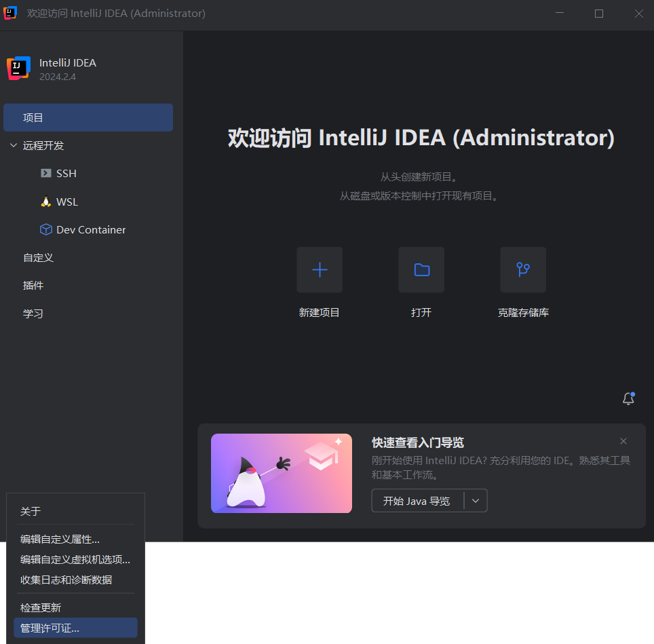654x644 pixels.
Task: Click the SSH terminal icon in sidebar
Action: tap(46, 173)
